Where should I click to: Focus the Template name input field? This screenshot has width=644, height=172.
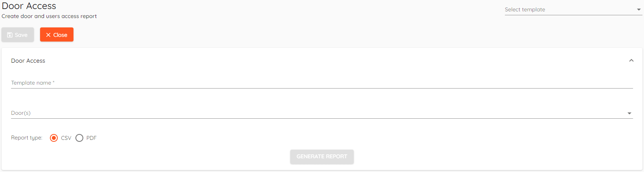322,83
